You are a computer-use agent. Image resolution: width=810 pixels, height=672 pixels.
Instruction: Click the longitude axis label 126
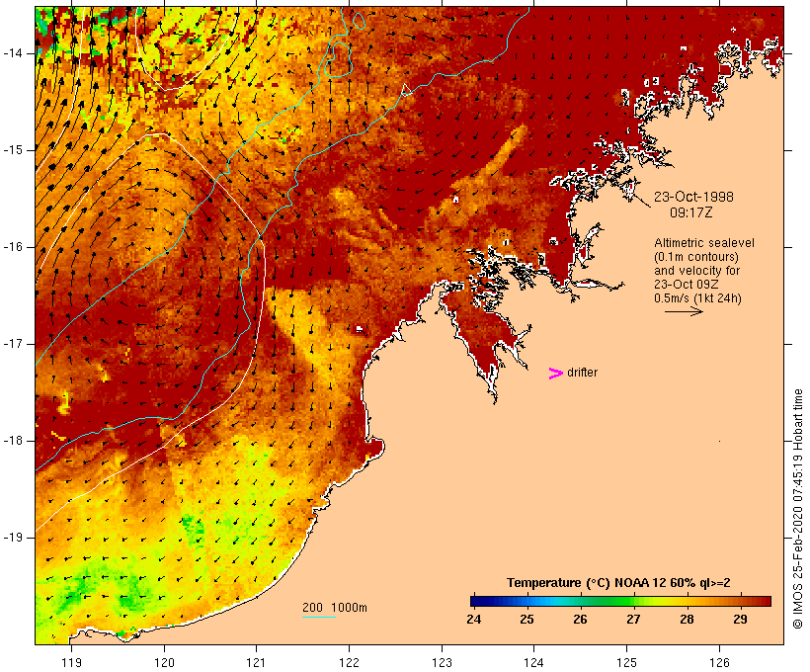point(719,662)
